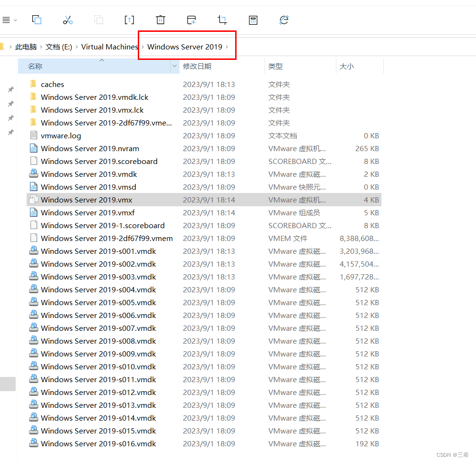This screenshot has height=462, width=476.
Task: Expand chevron after 此电脑 breadcrumb
Action: tap(41, 47)
